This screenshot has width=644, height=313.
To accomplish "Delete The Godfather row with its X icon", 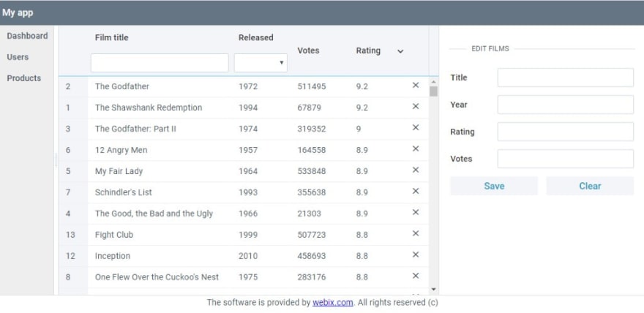I will point(415,85).
